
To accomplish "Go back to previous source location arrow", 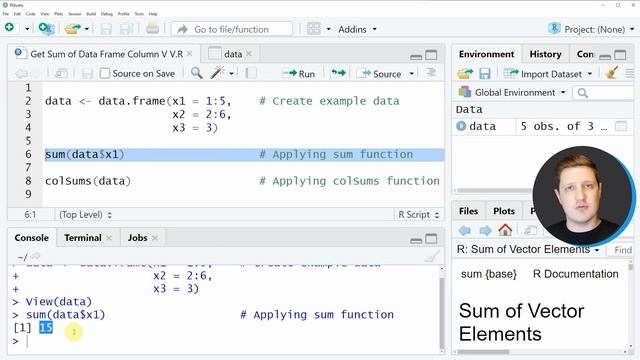I will (x=21, y=73).
